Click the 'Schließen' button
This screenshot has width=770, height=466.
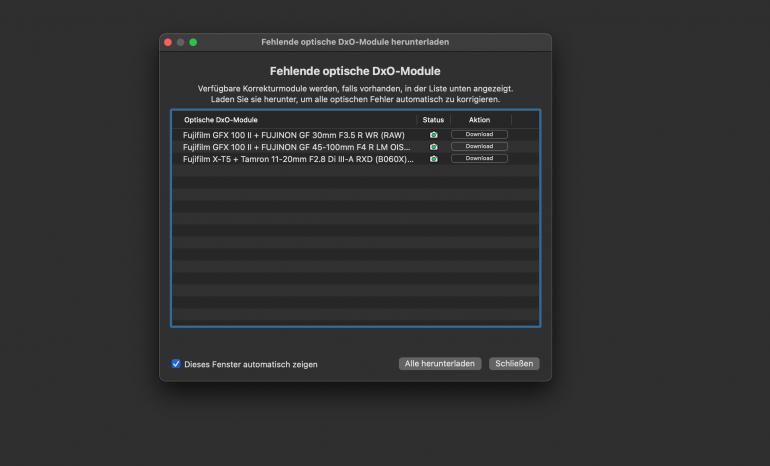pos(515,364)
